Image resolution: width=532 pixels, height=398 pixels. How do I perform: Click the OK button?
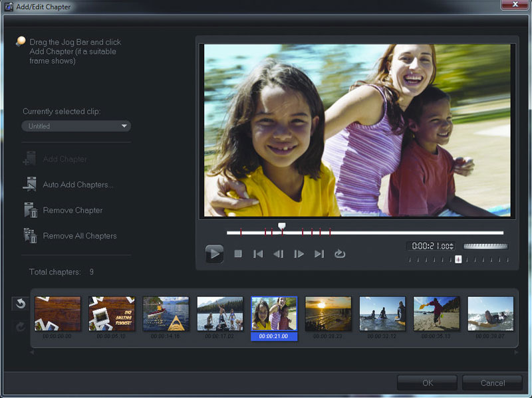point(427,383)
